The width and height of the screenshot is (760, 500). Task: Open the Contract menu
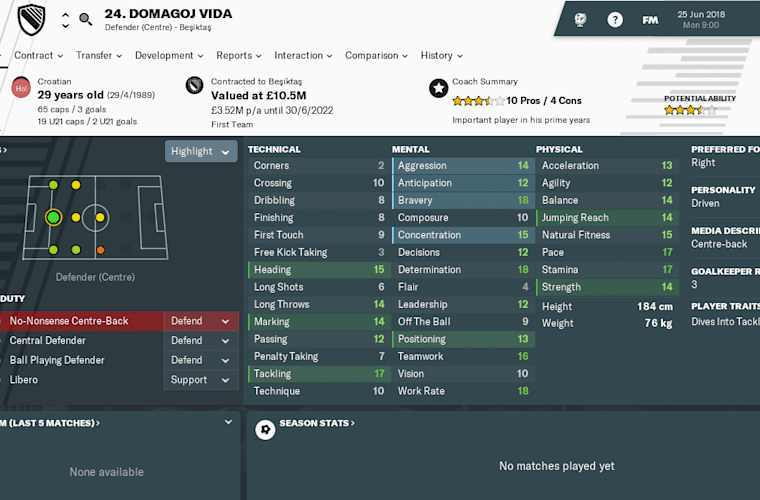[x=39, y=55]
